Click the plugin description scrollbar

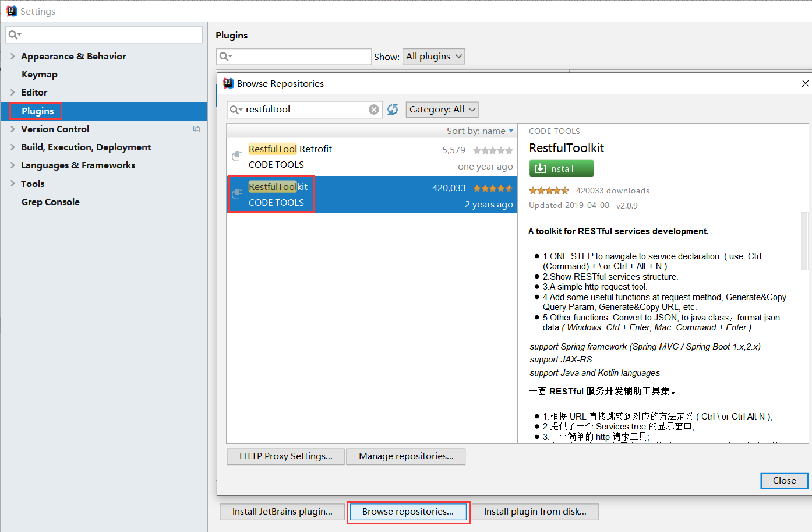click(804, 242)
